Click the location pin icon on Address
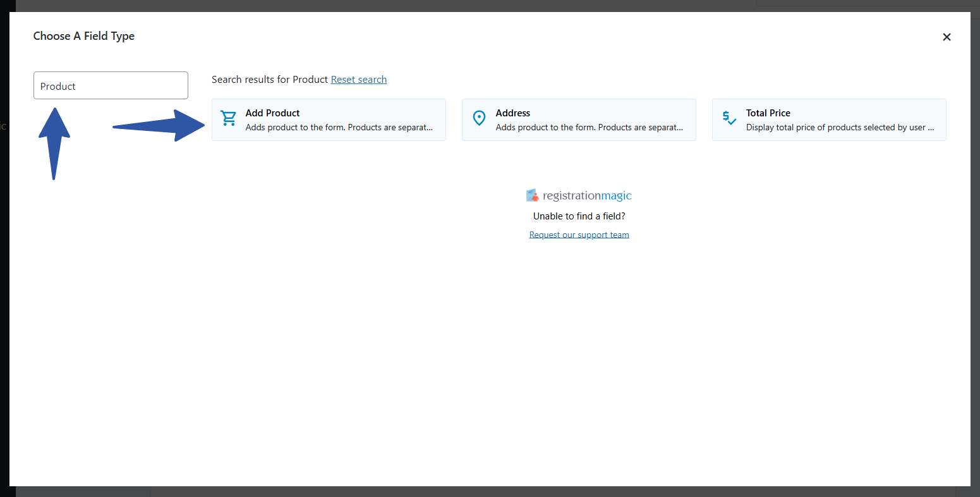Screen dimensions: 980x497 click(x=479, y=119)
